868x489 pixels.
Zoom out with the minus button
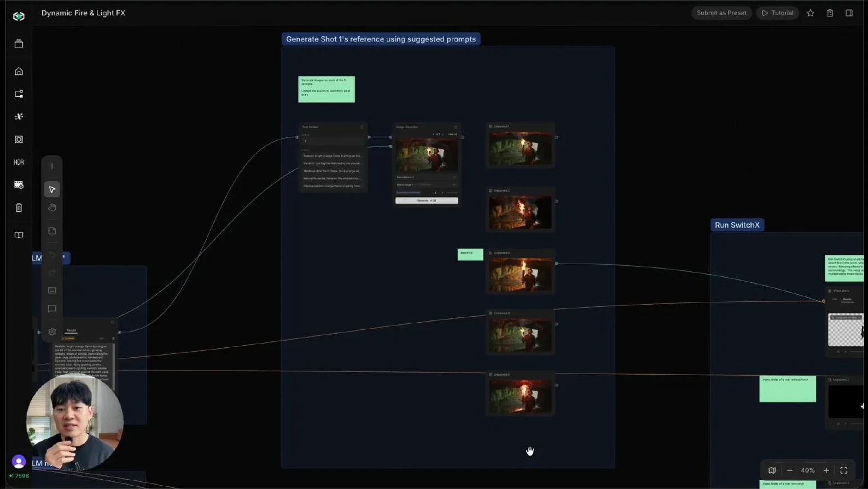pos(789,470)
